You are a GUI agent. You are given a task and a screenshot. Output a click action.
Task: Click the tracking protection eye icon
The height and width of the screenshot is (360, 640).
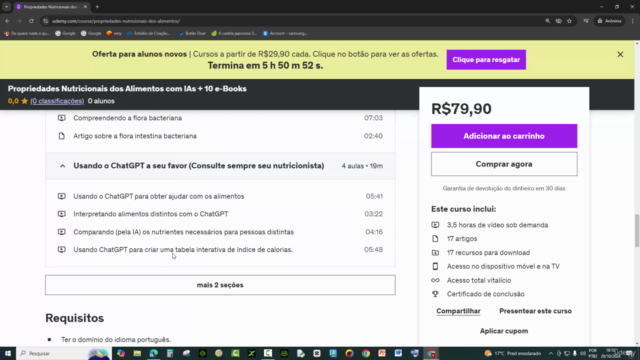(x=558, y=21)
